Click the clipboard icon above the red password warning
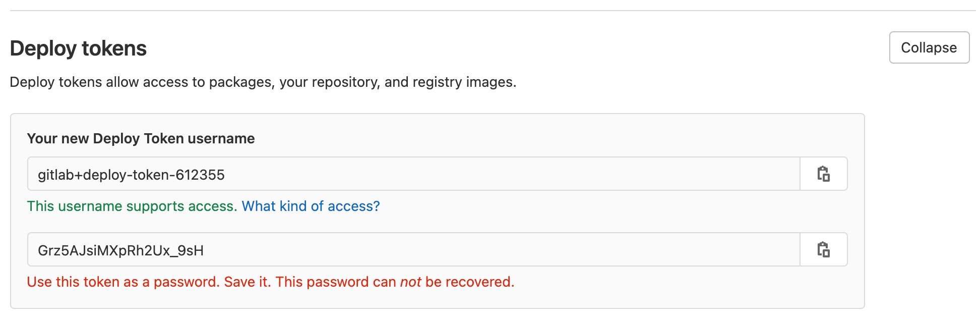Screen dimensions: 980x320 click(x=824, y=249)
